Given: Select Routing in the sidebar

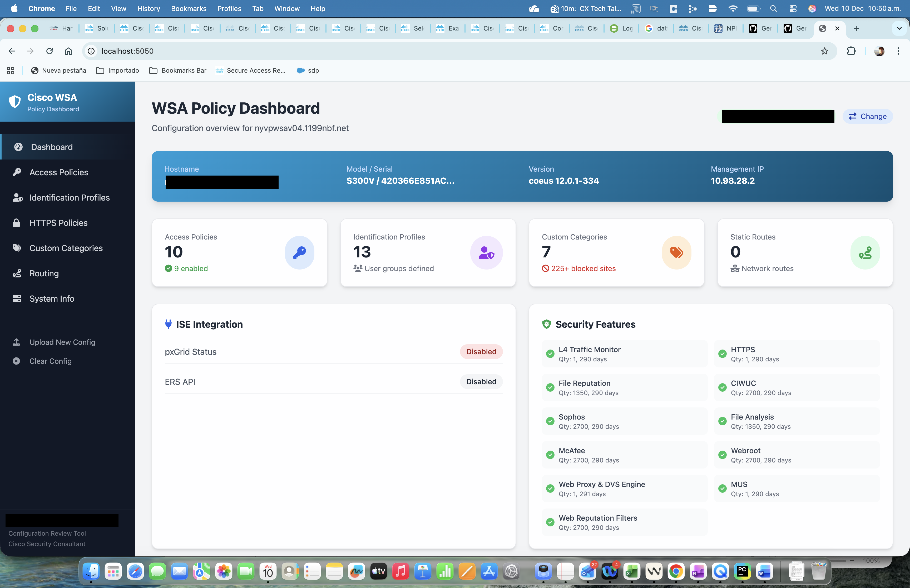Looking at the screenshot, I should click(x=68, y=273).
